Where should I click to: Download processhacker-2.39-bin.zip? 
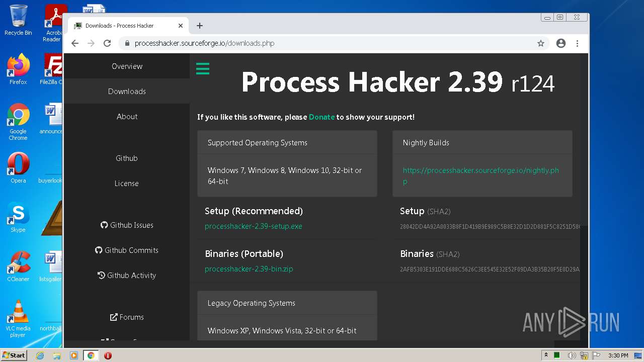tap(249, 269)
